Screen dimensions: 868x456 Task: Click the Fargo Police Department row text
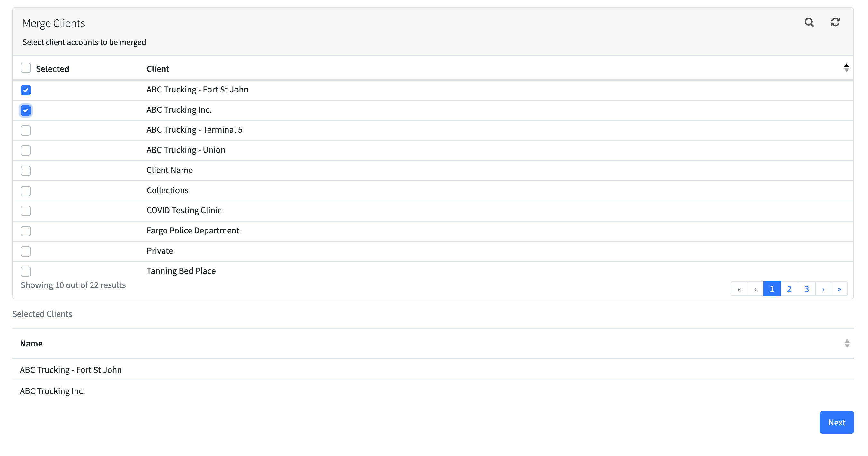tap(193, 230)
